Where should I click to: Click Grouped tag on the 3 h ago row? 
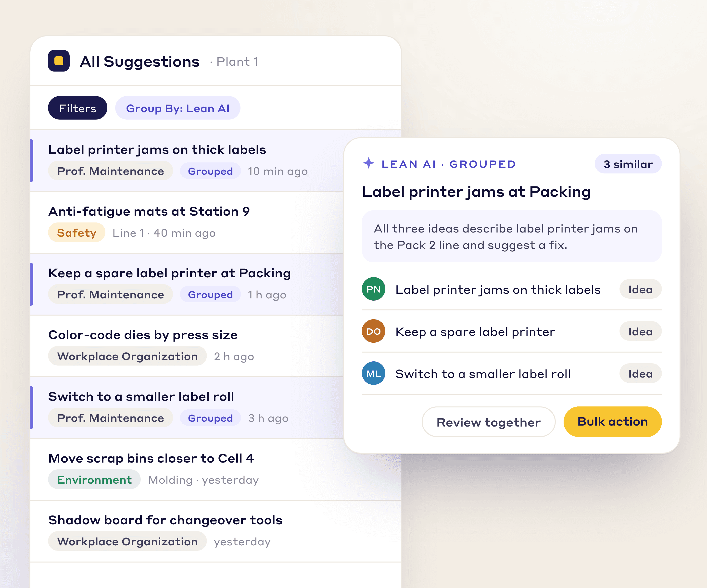click(210, 418)
